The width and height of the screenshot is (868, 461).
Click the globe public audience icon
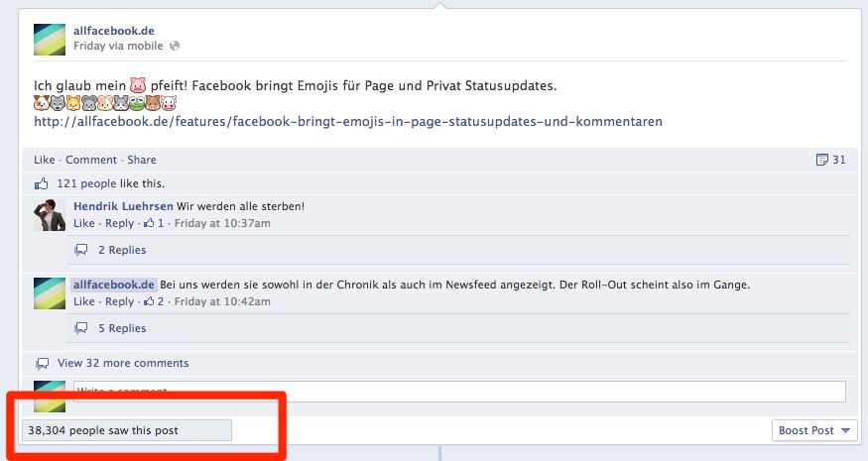(175, 46)
